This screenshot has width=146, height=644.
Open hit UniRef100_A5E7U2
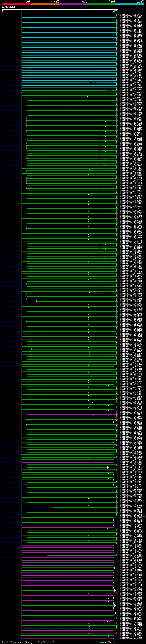coord(131,176)
